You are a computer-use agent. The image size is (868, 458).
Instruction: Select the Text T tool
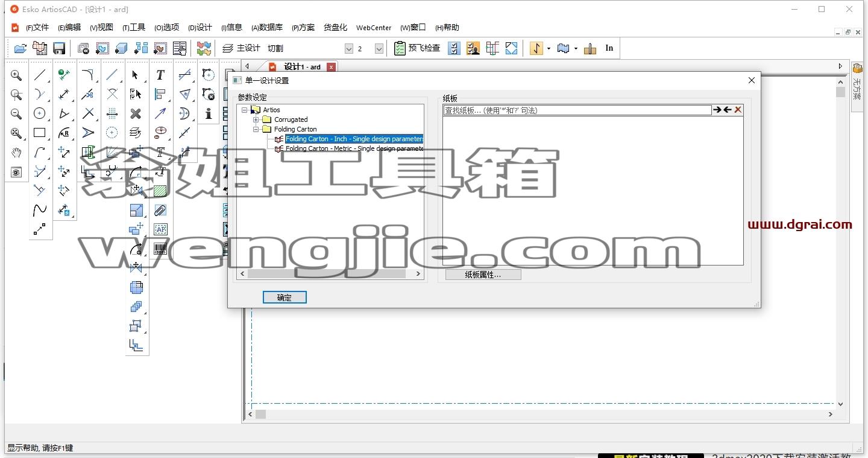pyautogui.click(x=160, y=75)
